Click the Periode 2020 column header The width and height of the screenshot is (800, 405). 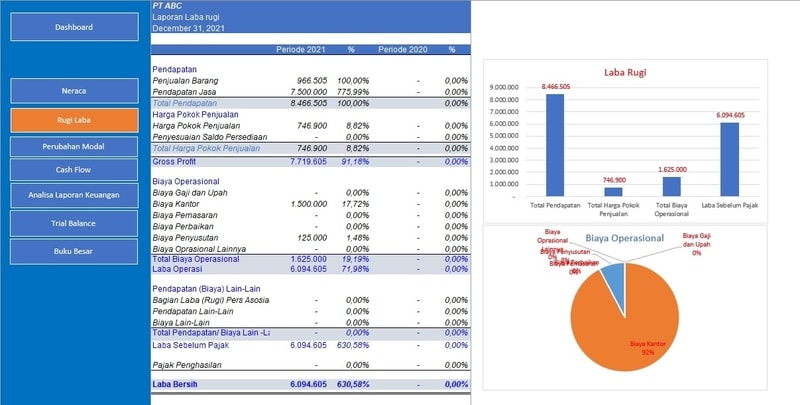click(x=403, y=49)
